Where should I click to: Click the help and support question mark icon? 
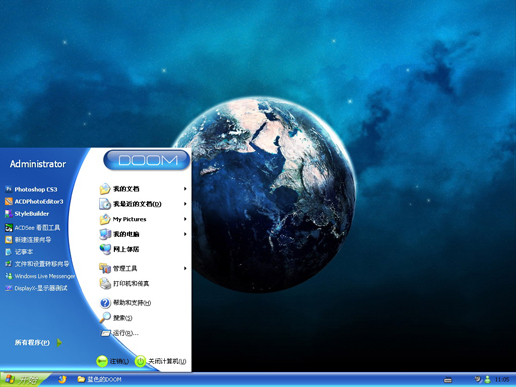coord(105,303)
